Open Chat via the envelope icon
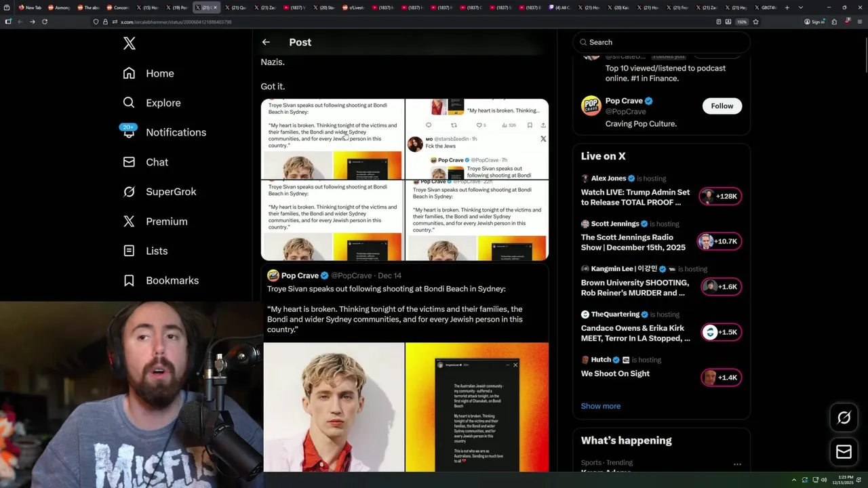868x488 pixels. point(129,162)
